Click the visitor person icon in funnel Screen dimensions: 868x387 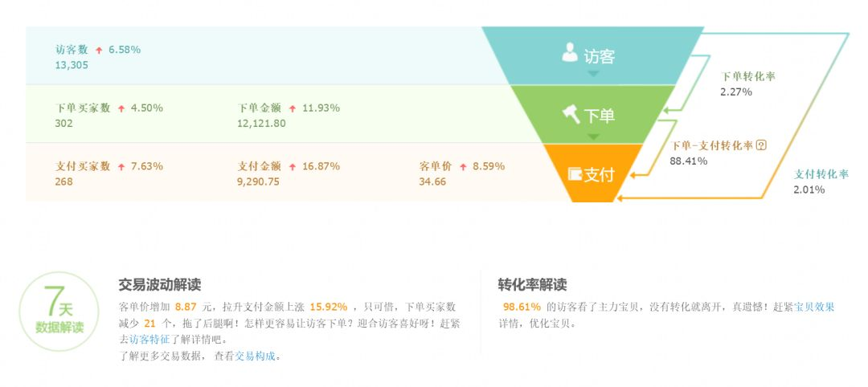[570, 53]
